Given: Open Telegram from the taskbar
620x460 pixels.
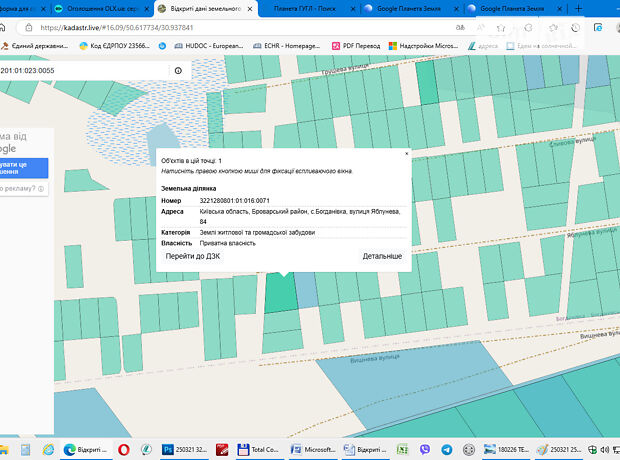Looking at the screenshot, I should point(446,450).
